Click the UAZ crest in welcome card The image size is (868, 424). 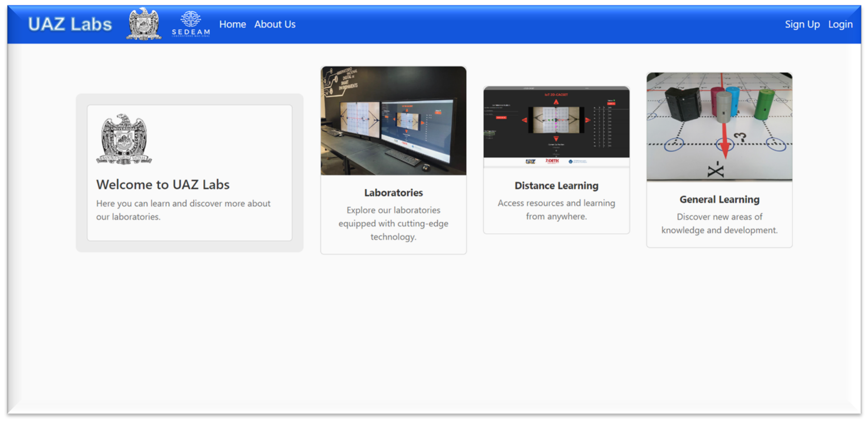(124, 139)
